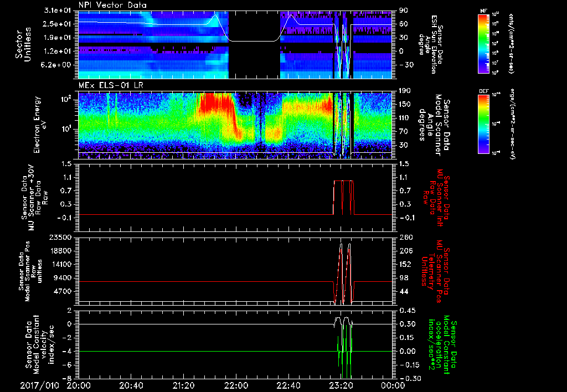Click the "260" telemetry tick value
This screenshot has width=567, height=392.
click(405, 237)
